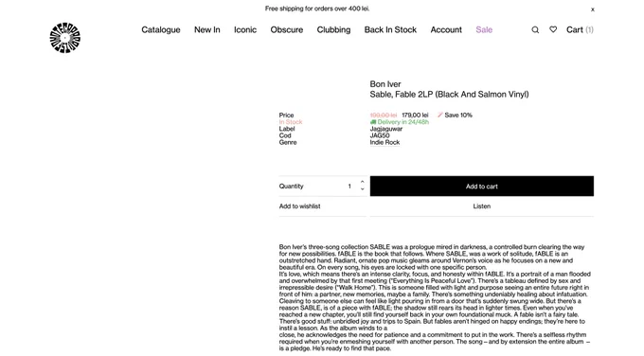Add this record to wishlist
Image resolution: width=644 pixels, height=356 pixels.
(x=299, y=206)
